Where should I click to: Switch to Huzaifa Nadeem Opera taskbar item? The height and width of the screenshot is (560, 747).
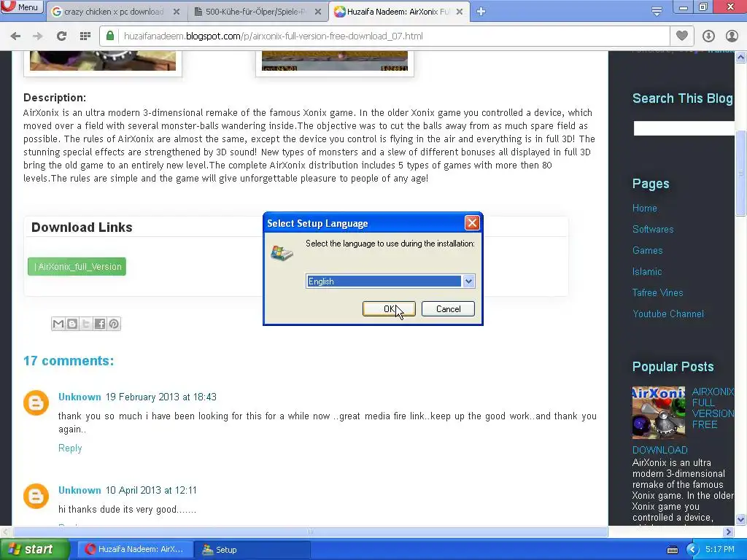[x=135, y=549]
